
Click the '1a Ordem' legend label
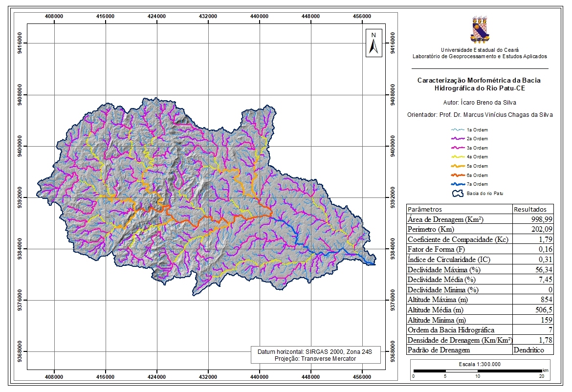477,130
